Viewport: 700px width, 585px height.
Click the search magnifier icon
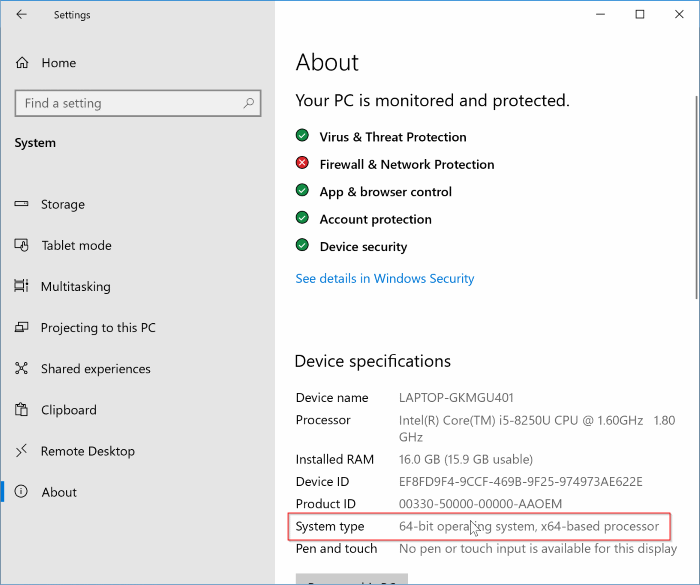(x=249, y=103)
